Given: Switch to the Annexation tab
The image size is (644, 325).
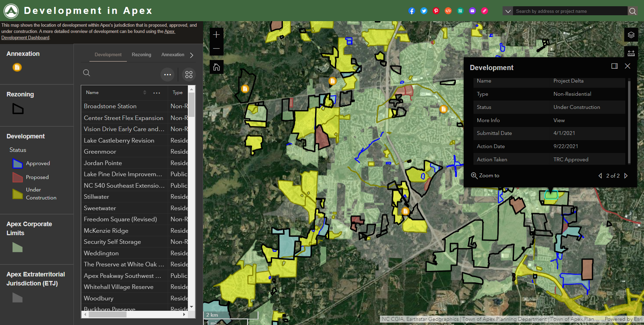Looking at the screenshot, I should tap(173, 54).
